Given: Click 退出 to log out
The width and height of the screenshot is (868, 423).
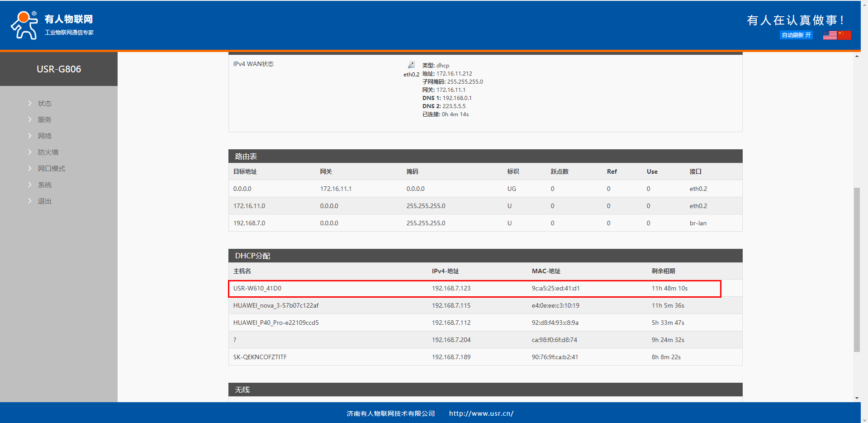Looking at the screenshot, I should [44, 201].
